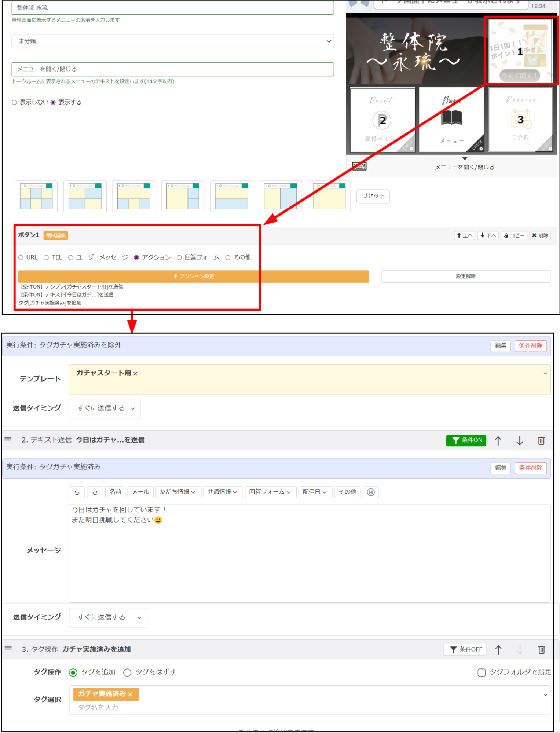Screen dimensions: 560x733
Task: Insert 名前 variable into message
Action: (115, 492)
